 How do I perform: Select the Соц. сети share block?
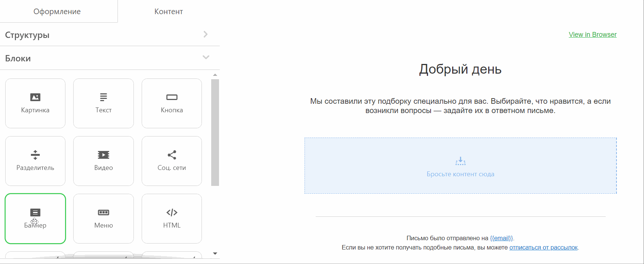[172, 161]
